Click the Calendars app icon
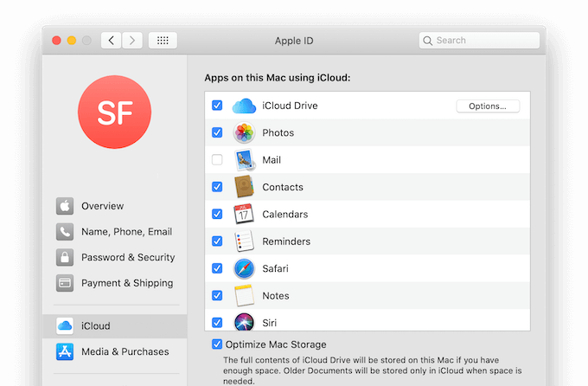 point(243,214)
